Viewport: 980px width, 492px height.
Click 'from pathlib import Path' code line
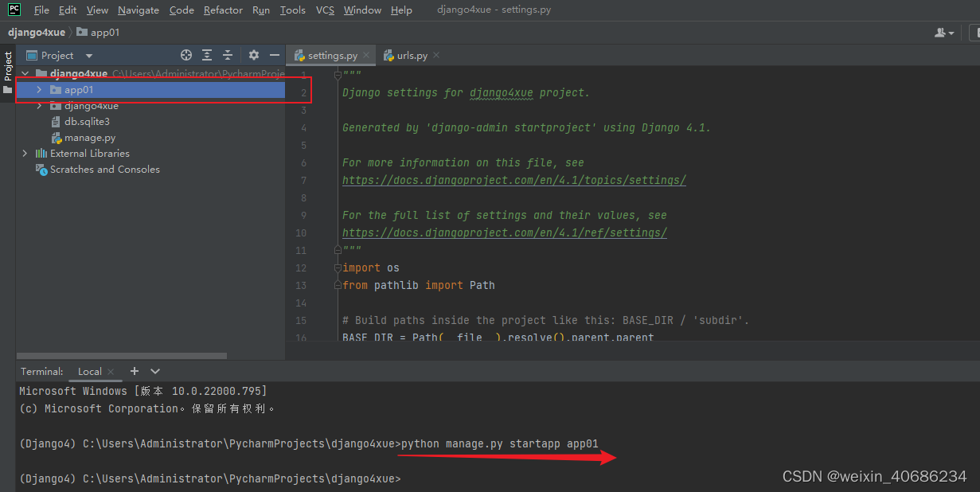tap(419, 285)
